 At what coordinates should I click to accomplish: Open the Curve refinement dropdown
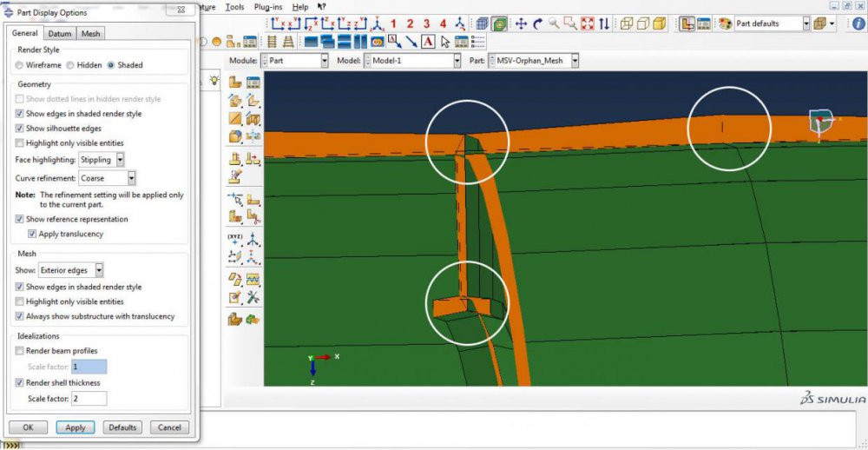tap(131, 178)
